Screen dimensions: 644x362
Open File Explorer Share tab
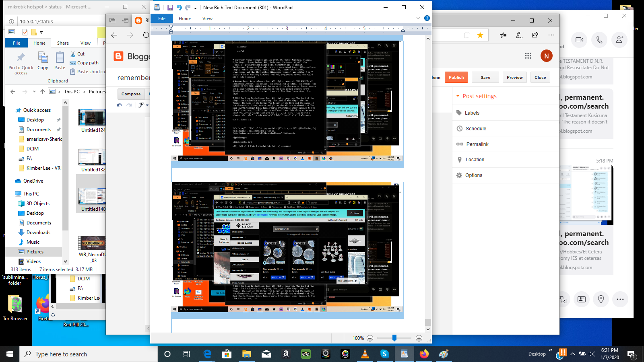(63, 43)
